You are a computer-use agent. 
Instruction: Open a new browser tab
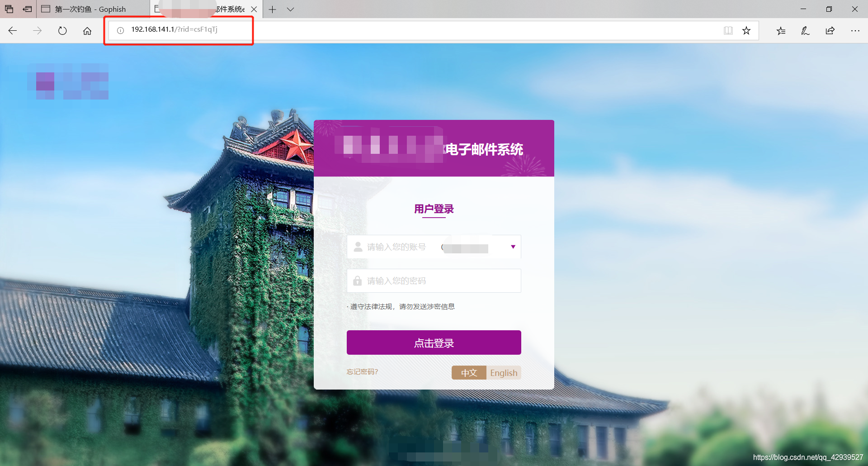(x=272, y=9)
